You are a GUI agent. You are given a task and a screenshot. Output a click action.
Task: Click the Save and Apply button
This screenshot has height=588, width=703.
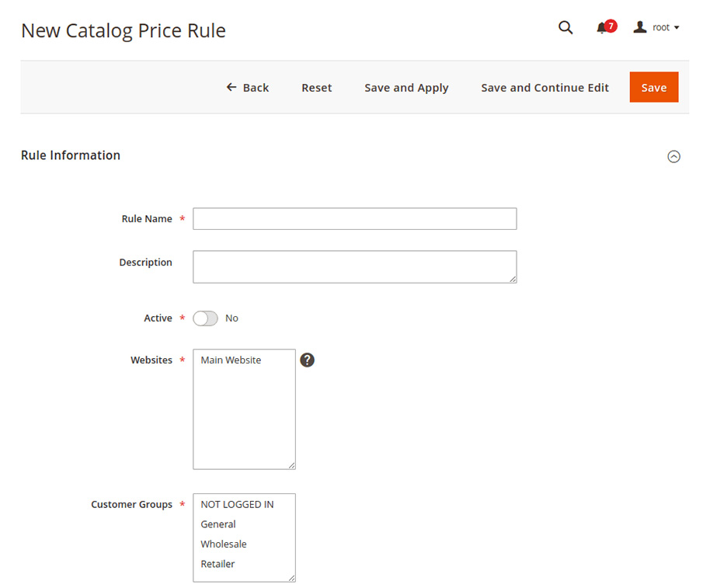click(406, 88)
